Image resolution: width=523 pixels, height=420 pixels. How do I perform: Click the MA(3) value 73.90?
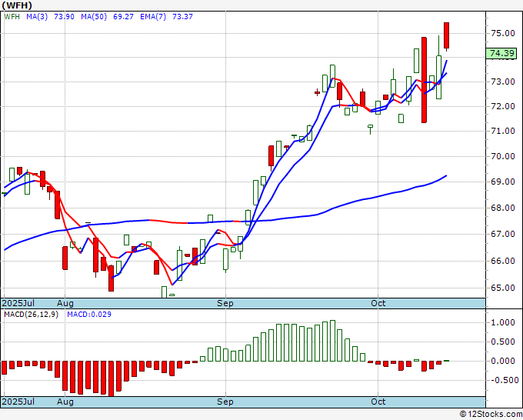coord(64,16)
